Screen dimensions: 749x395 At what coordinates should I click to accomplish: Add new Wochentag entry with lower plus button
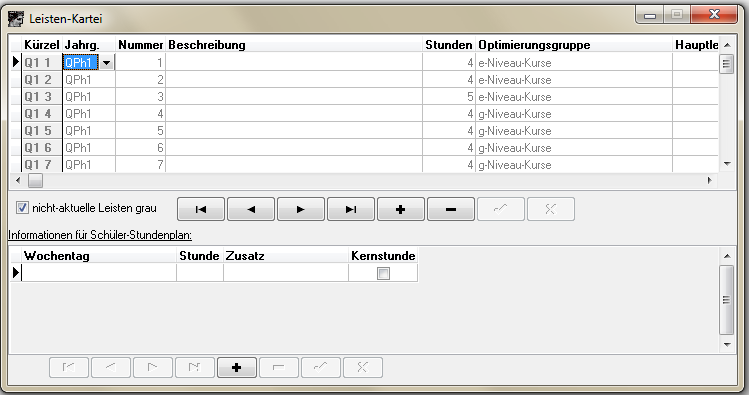(x=236, y=367)
